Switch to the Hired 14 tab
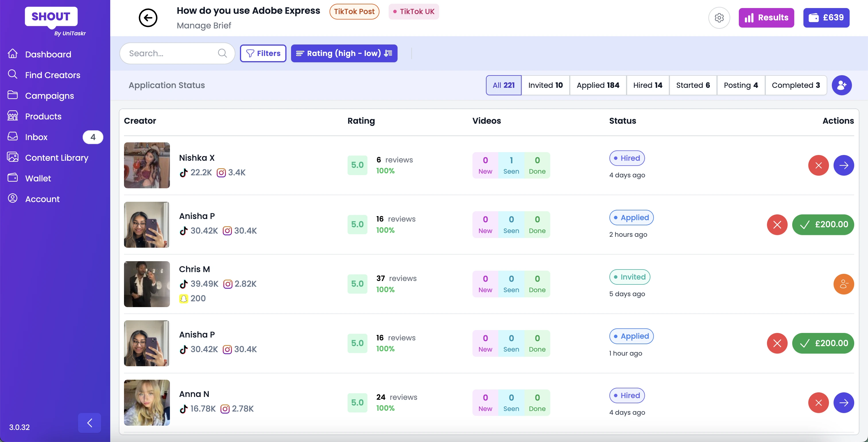 tap(648, 85)
